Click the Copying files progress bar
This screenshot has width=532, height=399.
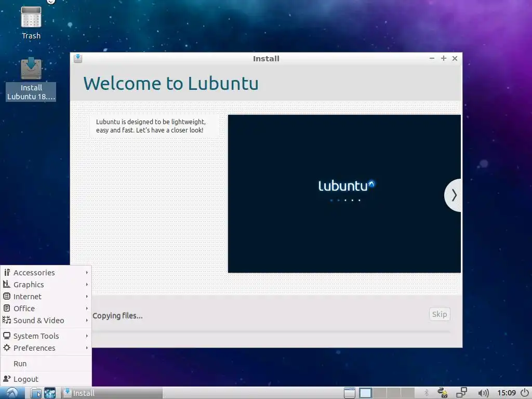[x=271, y=331]
